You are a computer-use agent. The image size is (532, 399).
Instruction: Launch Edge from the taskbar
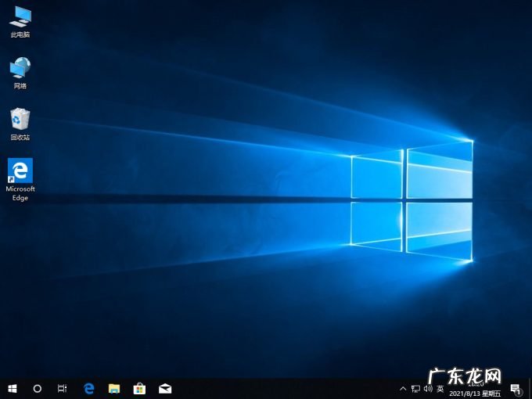click(x=89, y=388)
